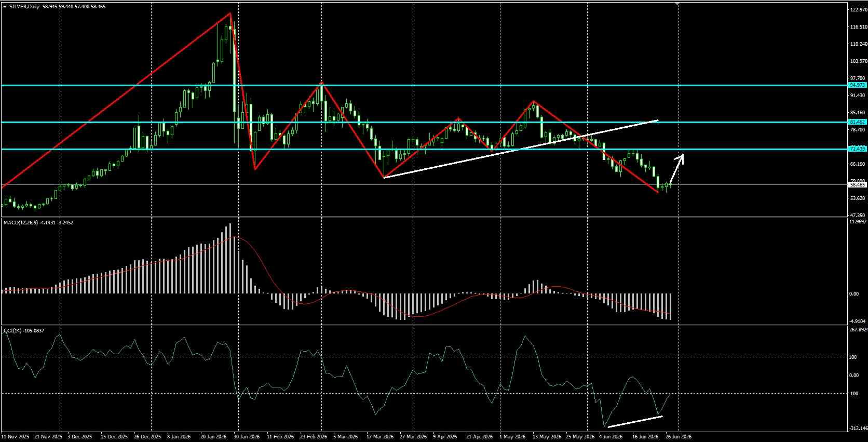Click the 21 Apr 2026 date label
Image resolution: width=868 pixels, height=442 pixels.
point(479,437)
